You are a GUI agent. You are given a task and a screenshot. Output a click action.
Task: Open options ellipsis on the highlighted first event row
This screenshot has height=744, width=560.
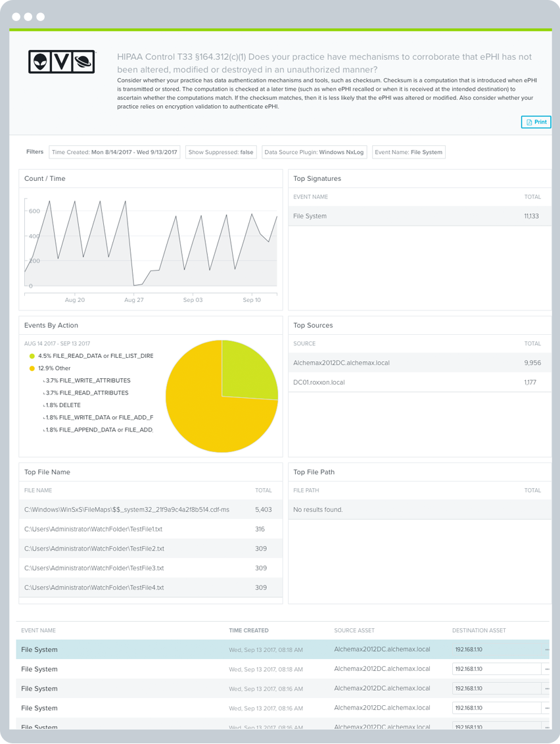(x=546, y=650)
